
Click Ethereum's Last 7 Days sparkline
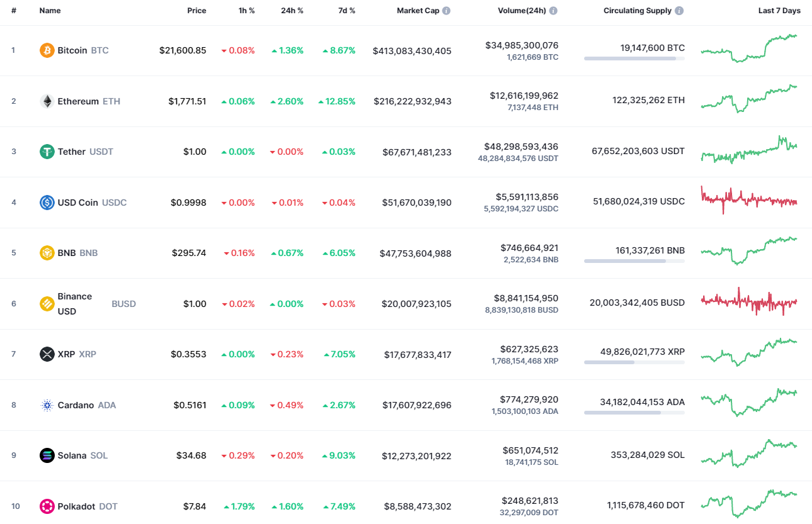749,101
